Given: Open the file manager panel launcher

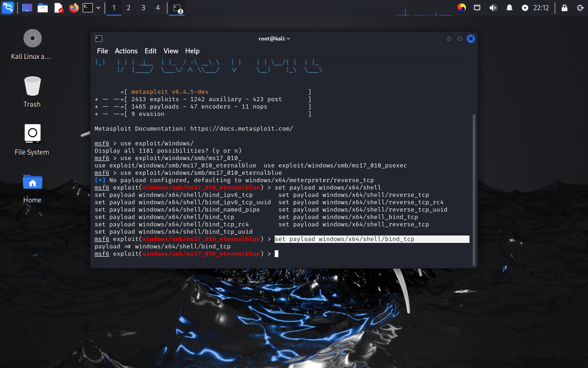Looking at the screenshot, I should coord(43,8).
